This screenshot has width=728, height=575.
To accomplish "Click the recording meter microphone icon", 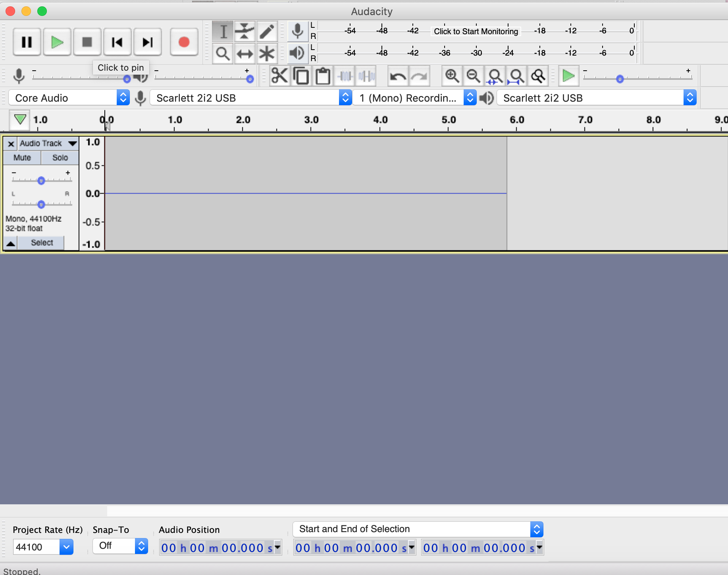I will [x=297, y=31].
